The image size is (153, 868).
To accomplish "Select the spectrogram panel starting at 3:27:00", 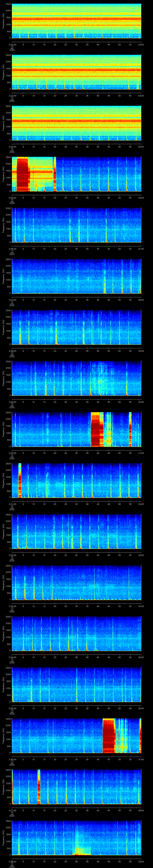I will [77, 276].
